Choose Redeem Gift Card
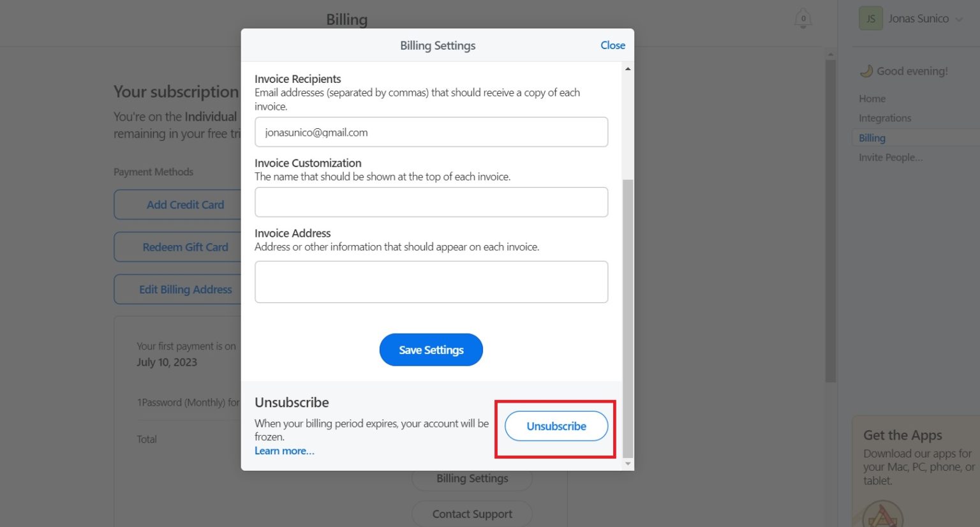 click(x=185, y=247)
